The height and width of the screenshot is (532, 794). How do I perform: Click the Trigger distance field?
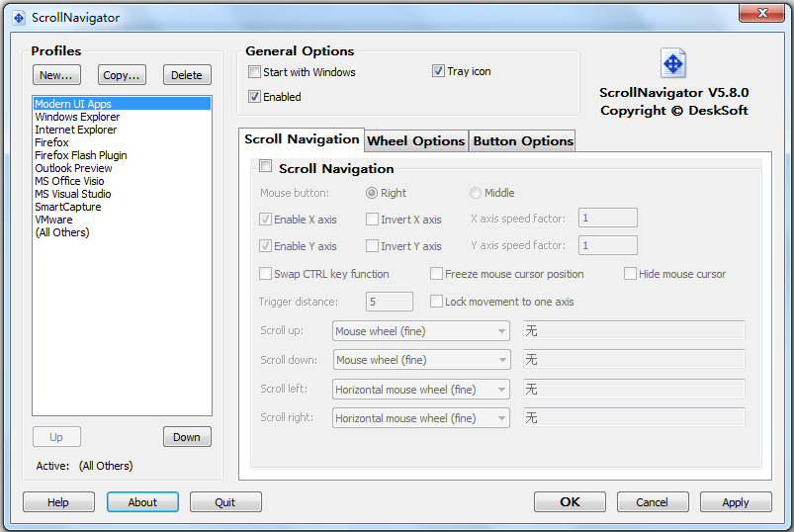click(389, 302)
